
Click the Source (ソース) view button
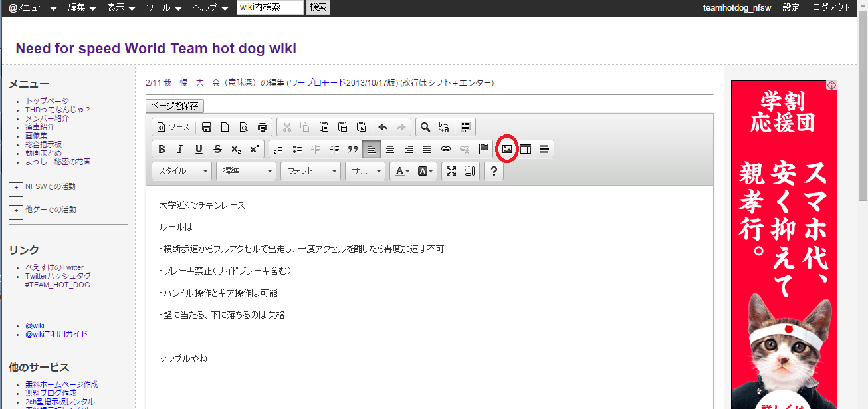(x=173, y=127)
